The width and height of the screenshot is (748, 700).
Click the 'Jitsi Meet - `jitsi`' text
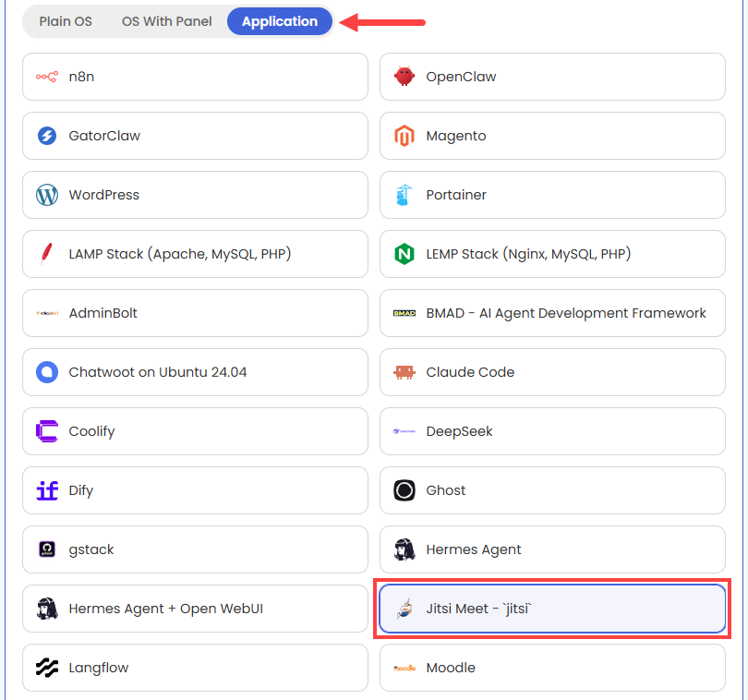[478, 609]
